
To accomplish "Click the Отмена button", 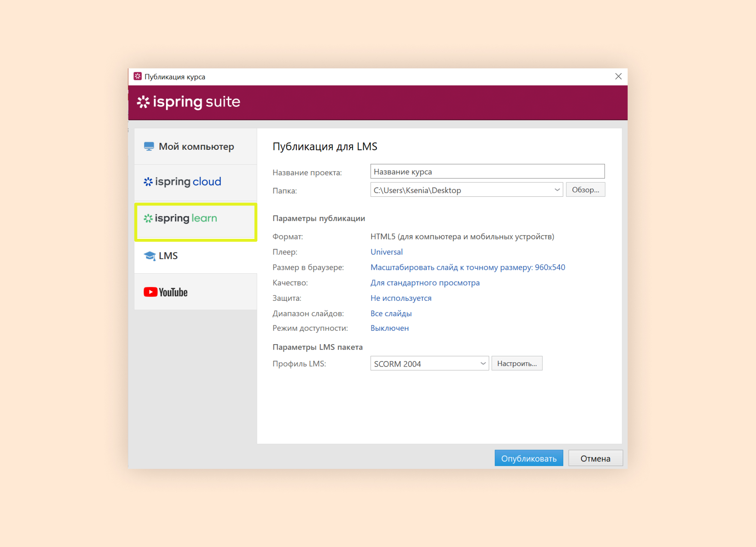I will (595, 458).
